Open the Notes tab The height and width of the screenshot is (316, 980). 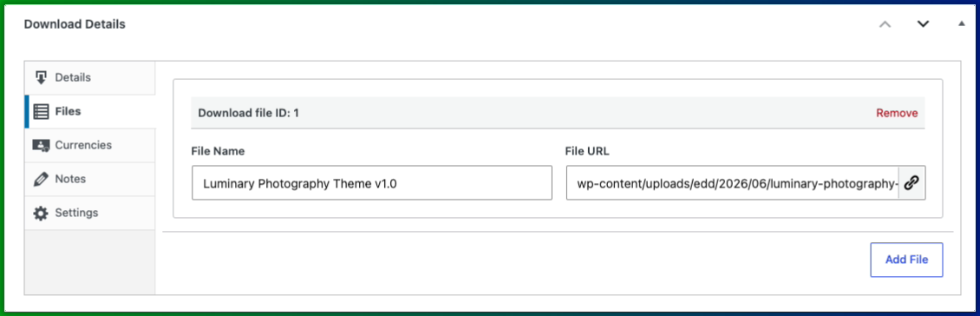pyautogui.click(x=90, y=179)
